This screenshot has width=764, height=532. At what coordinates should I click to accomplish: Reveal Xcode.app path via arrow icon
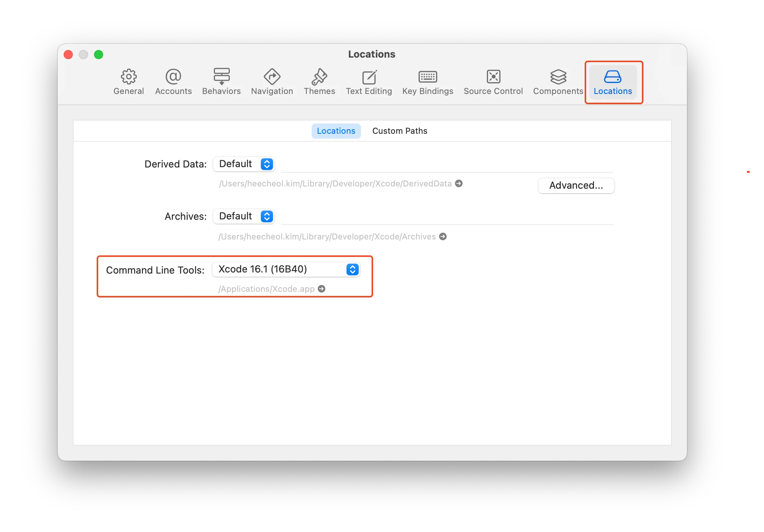[322, 289]
